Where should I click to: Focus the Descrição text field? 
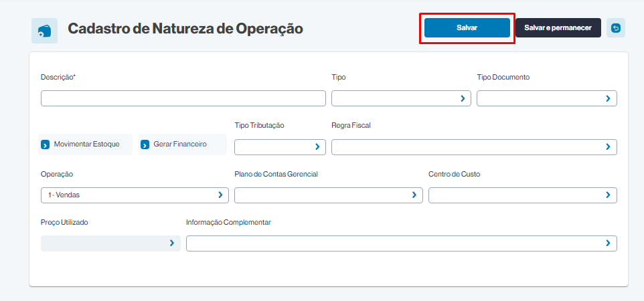pyautogui.click(x=183, y=98)
